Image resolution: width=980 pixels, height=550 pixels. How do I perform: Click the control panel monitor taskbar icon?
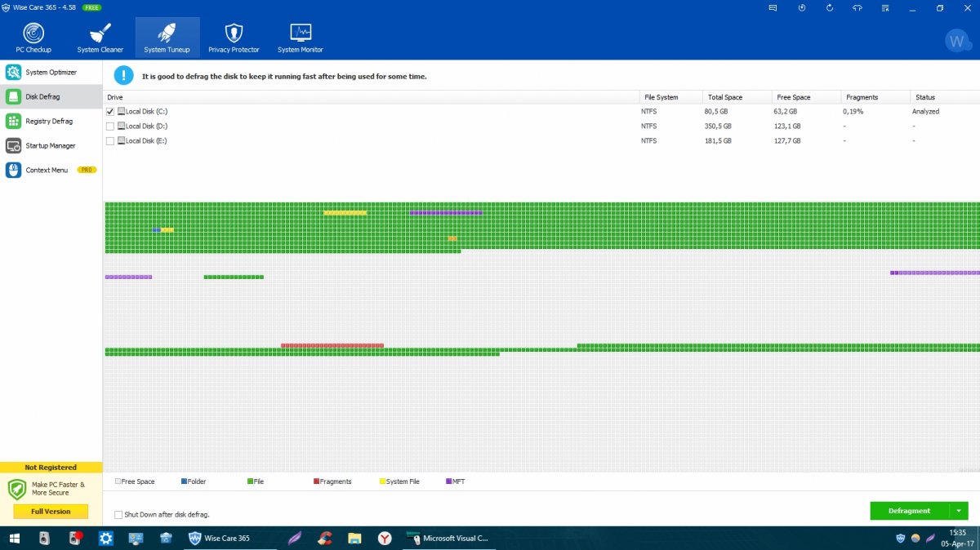(136, 538)
